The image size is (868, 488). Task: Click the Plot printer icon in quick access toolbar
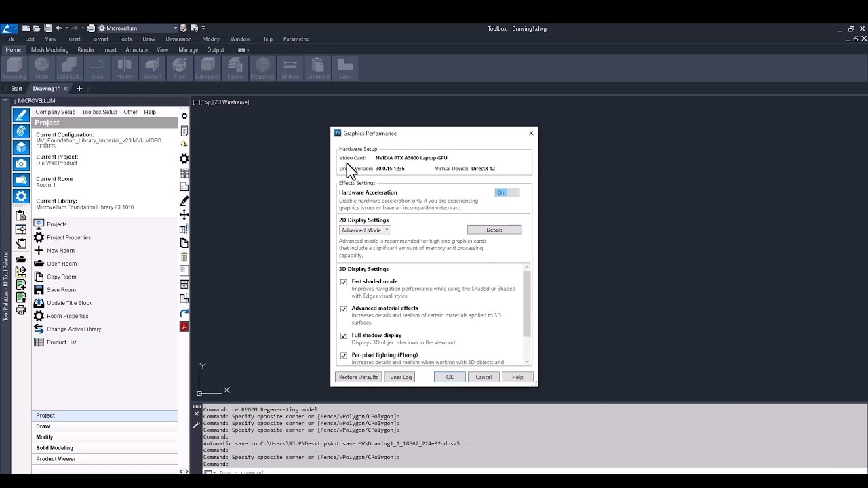click(91, 28)
